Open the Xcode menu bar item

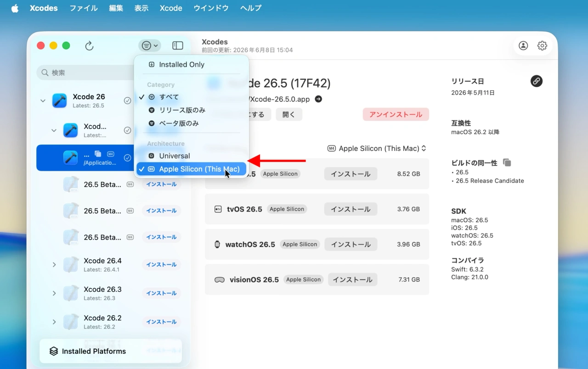pos(171,8)
